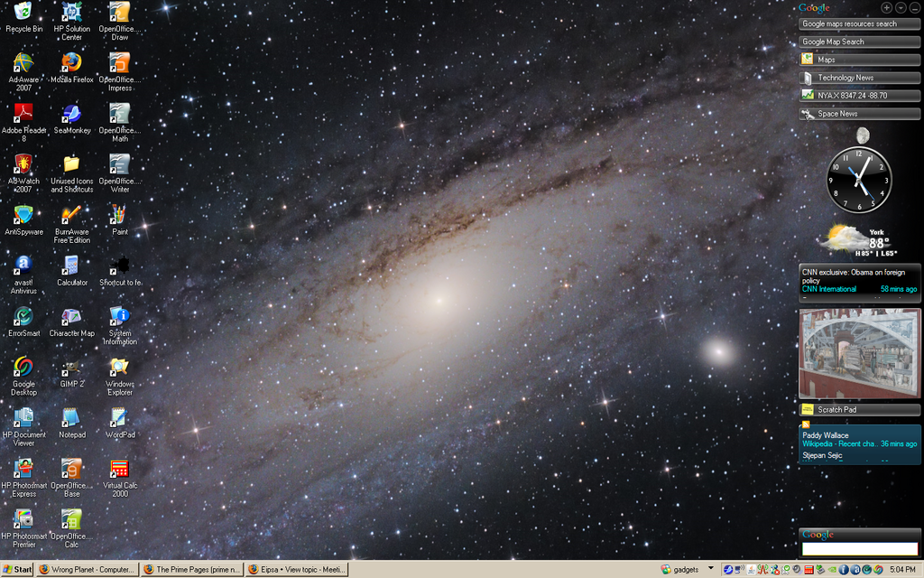Expand the Space News gadget

point(859,114)
